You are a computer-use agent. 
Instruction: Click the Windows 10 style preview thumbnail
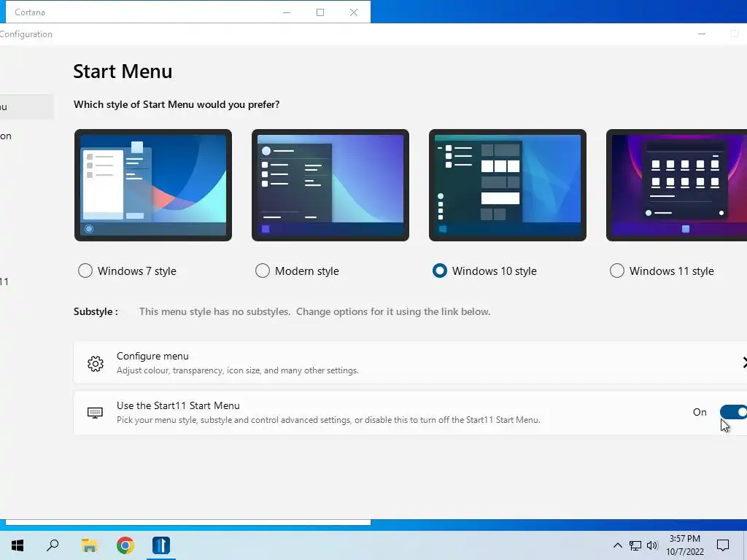[x=508, y=185]
